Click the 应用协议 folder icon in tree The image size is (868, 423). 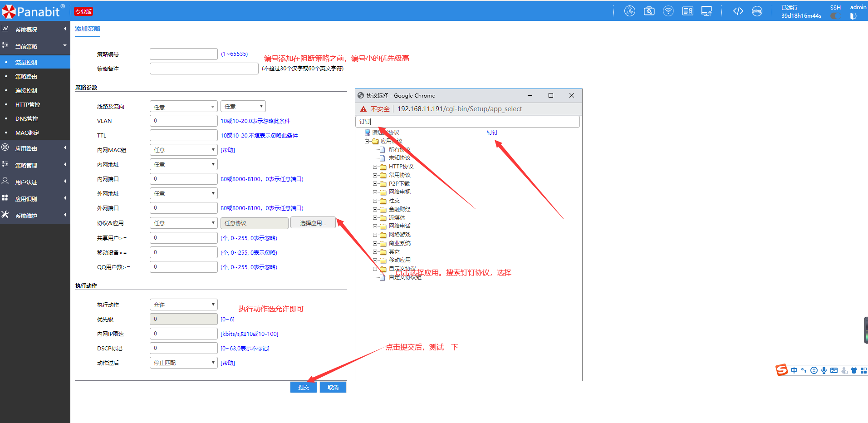click(x=375, y=141)
